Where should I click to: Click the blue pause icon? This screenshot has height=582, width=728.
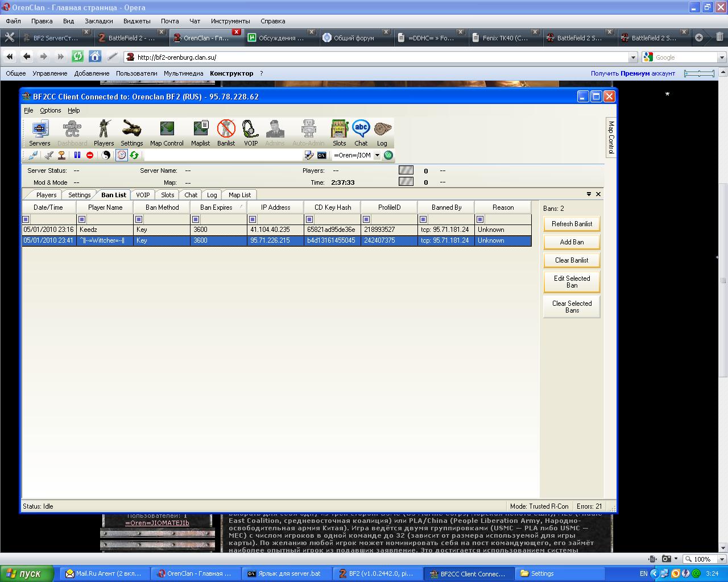pyautogui.click(x=77, y=155)
